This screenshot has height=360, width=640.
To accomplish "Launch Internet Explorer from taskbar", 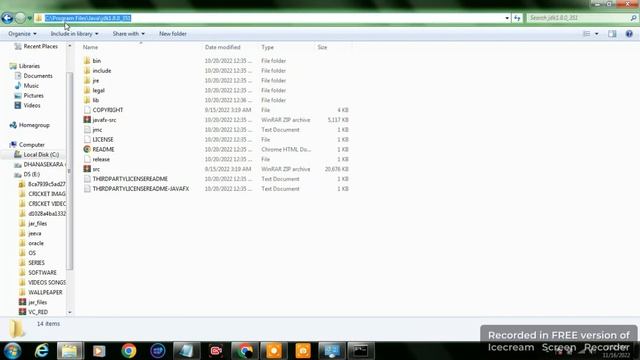I will (41, 351).
